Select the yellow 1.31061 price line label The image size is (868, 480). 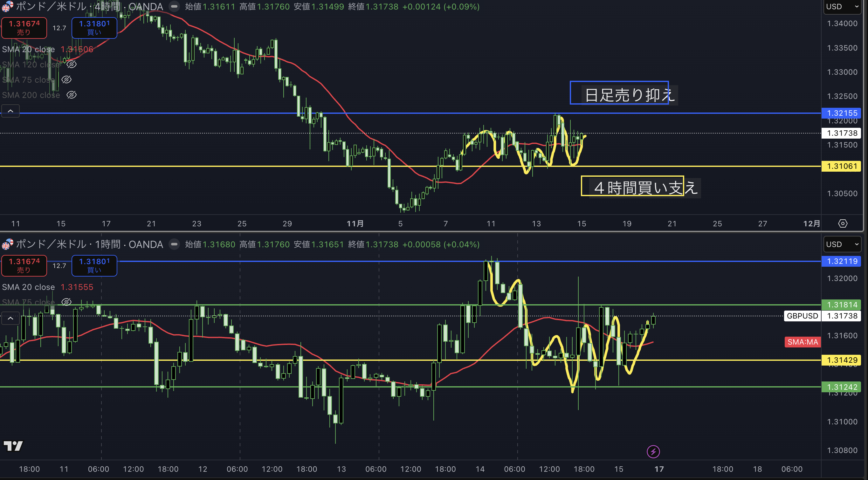pyautogui.click(x=841, y=166)
